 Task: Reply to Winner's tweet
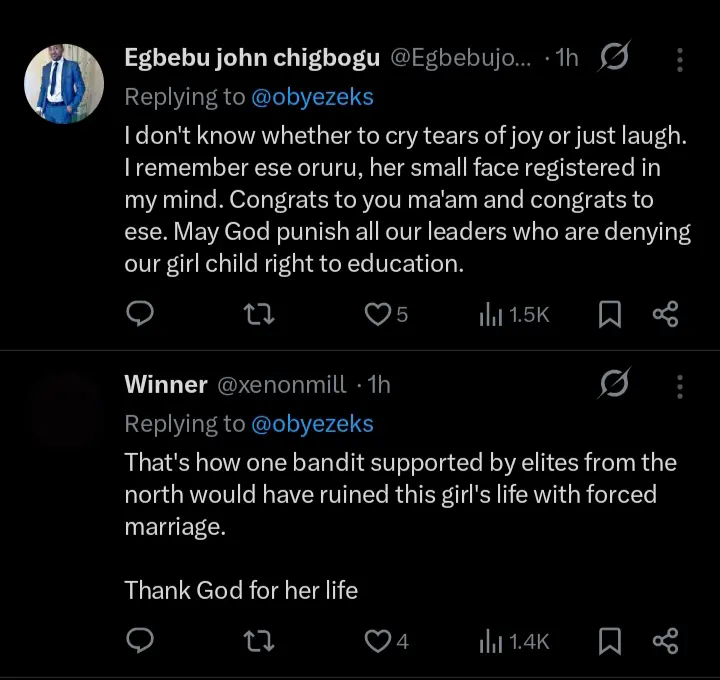pos(140,641)
